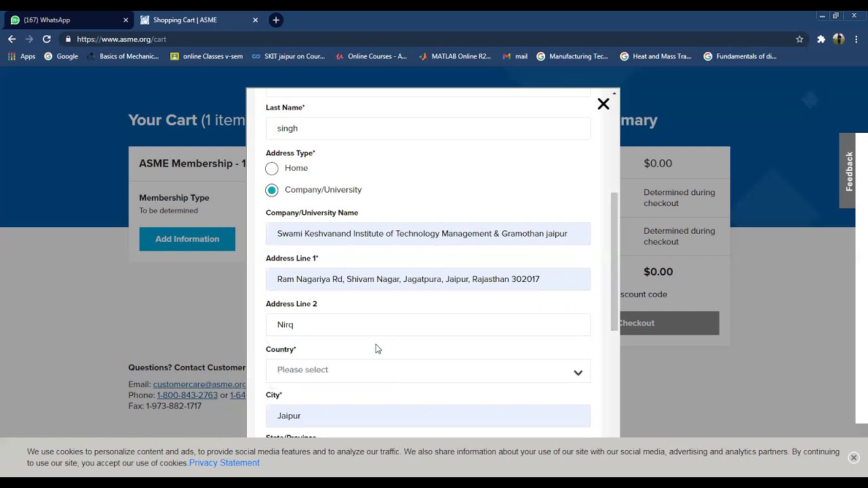This screenshot has height=488, width=868.
Task: Click the Address Line 1 input field
Action: (428, 279)
